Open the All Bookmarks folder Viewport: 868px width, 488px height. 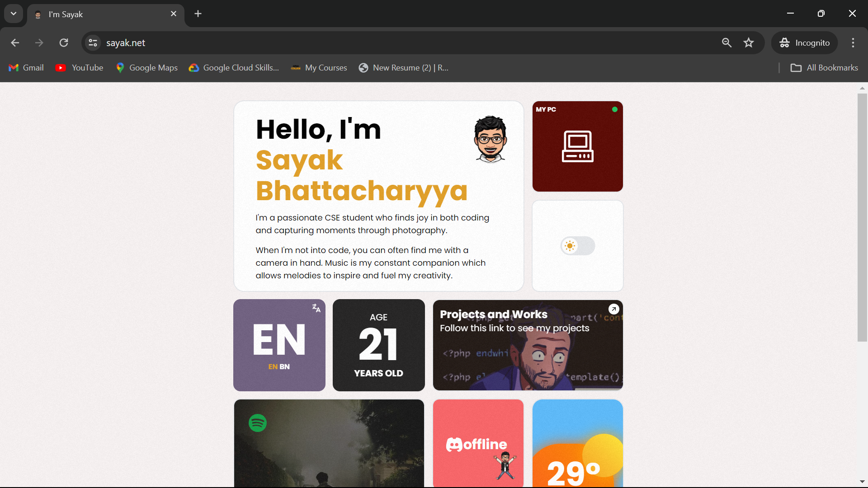(824, 68)
